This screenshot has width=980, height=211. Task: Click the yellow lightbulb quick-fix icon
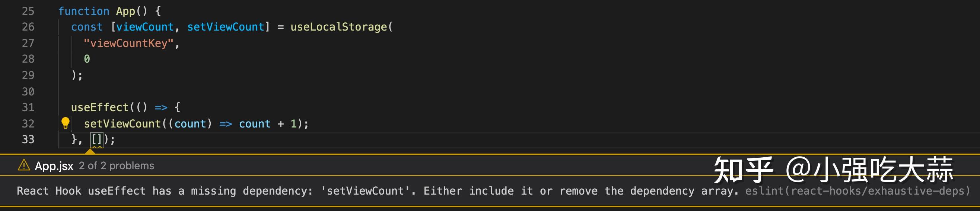coord(66,123)
